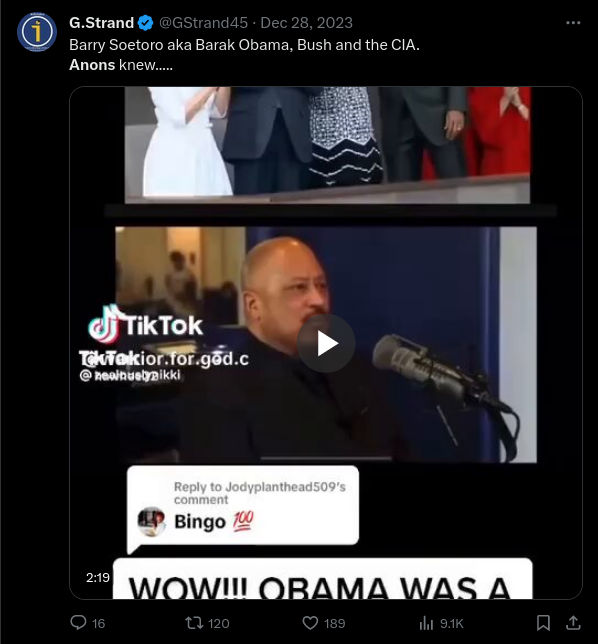View post analytics bar chart icon
The image size is (598, 644).
click(x=426, y=623)
